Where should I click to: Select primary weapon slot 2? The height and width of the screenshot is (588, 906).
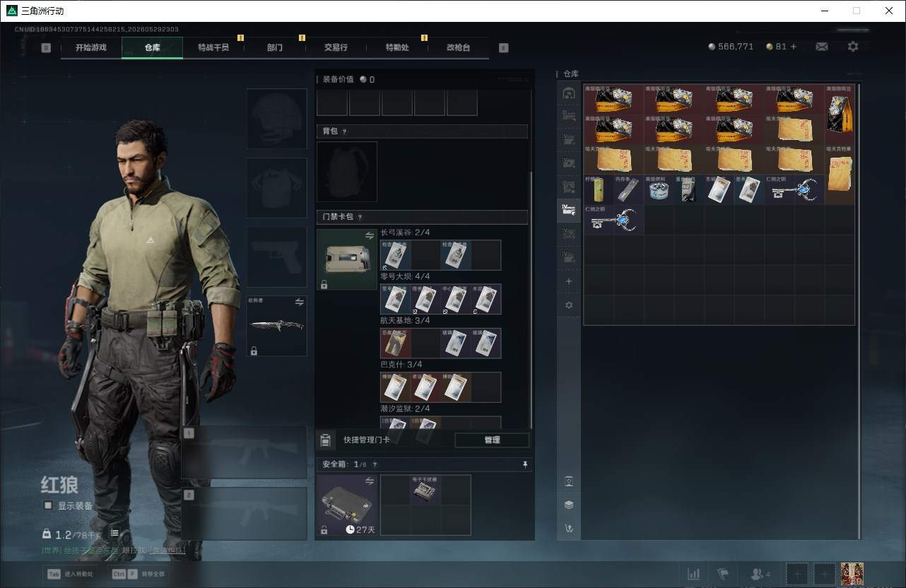click(x=245, y=514)
